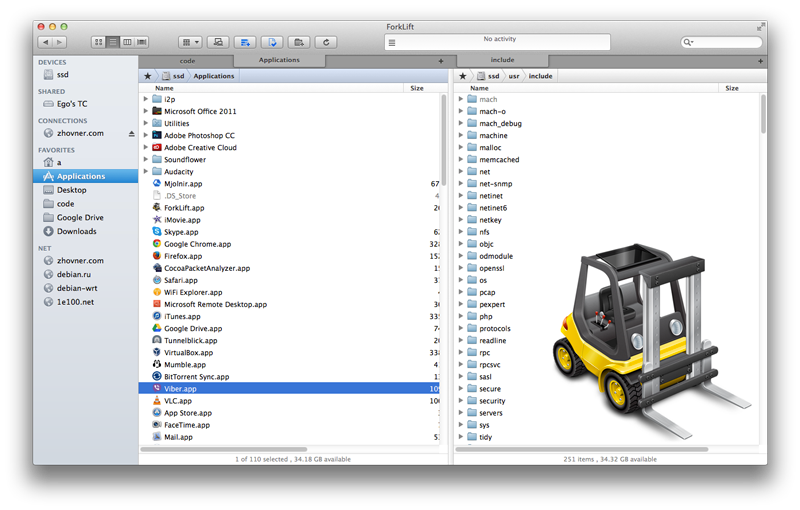Expand the mach-o folder
This screenshot has width=800, height=510.
tap(461, 111)
